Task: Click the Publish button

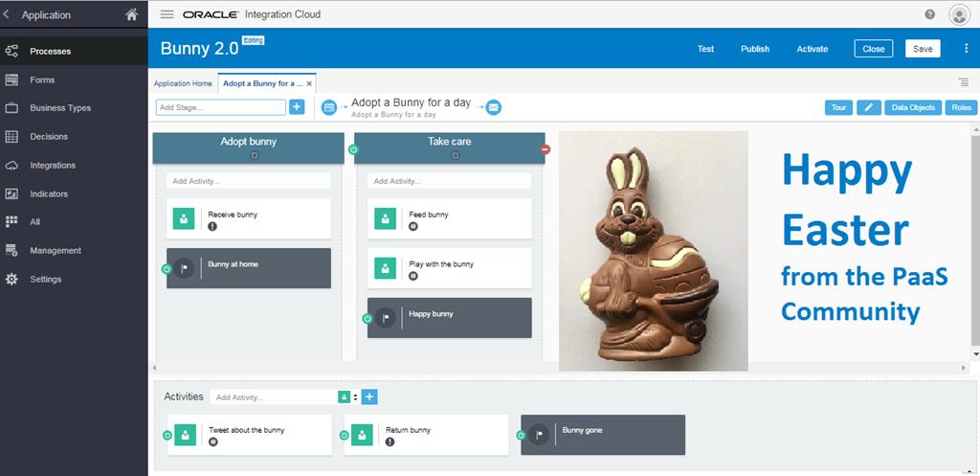Action: 755,49
